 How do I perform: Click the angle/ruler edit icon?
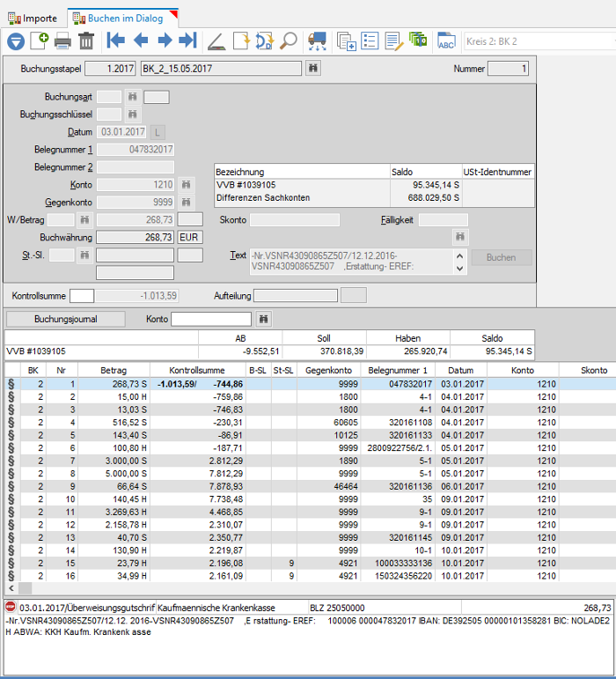pos(216,41)
